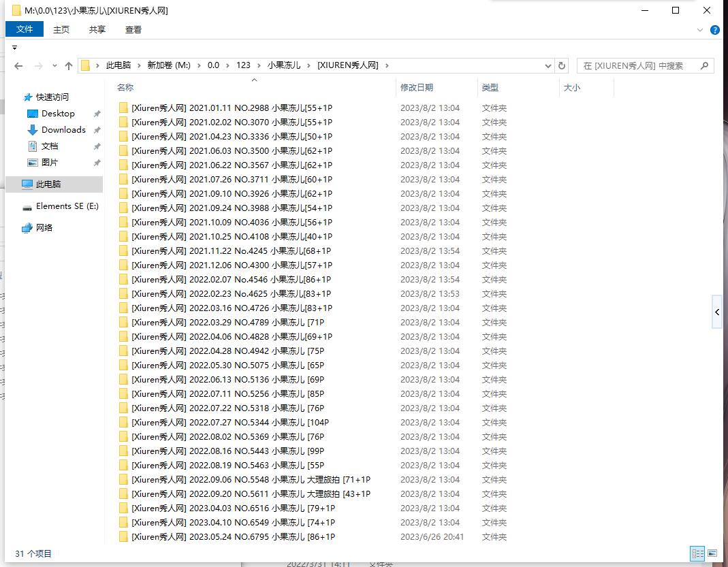
Task: Switch to large thumbnails view icon
Action: tap(712, 553)
